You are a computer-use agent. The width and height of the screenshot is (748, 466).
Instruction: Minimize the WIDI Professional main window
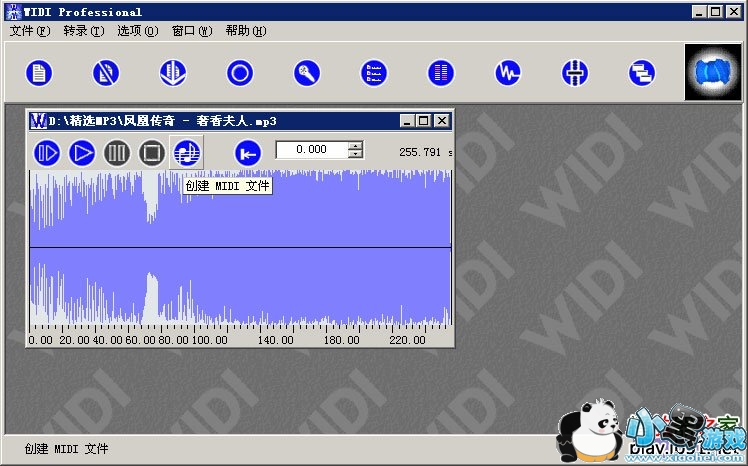coord(699,12)
